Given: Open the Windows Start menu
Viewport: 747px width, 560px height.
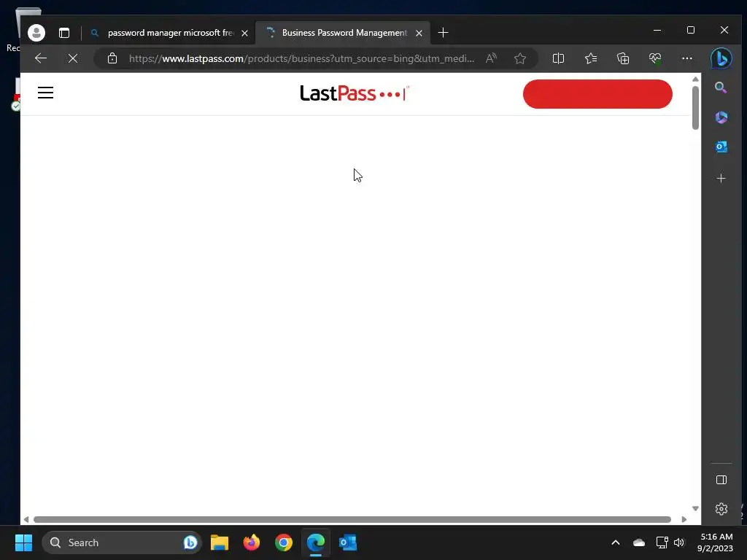Looking at the screenshot, I should point(23,542).
